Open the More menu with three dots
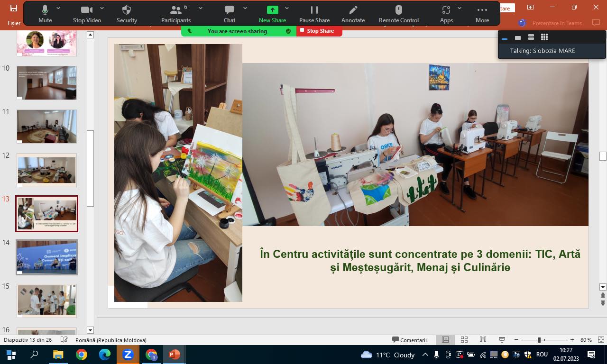The height and width of the screenshot is (364, 607). click(482, 14)
